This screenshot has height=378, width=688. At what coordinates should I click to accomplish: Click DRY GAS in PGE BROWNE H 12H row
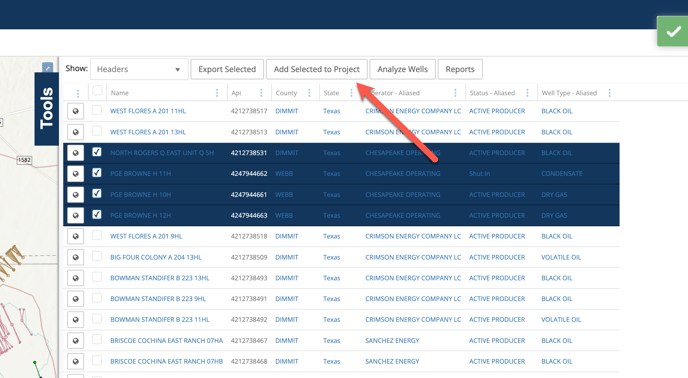554,216
